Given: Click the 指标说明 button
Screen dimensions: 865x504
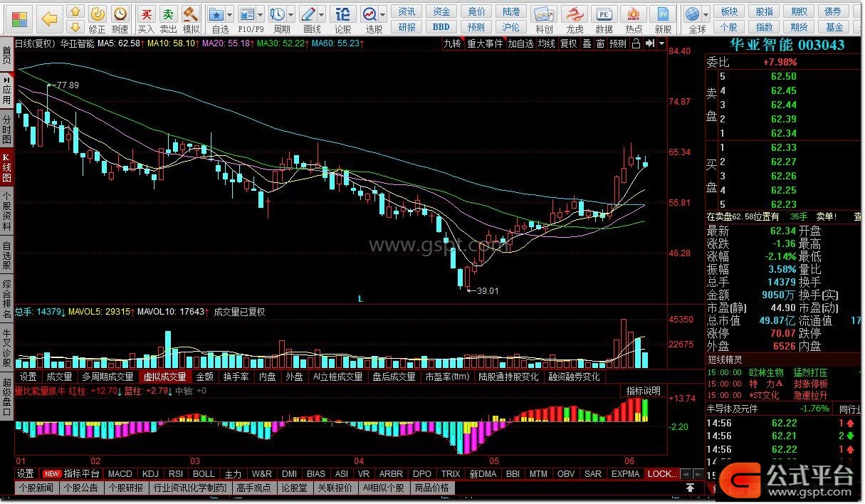Looking at the screenshot, I should (643, 391).
